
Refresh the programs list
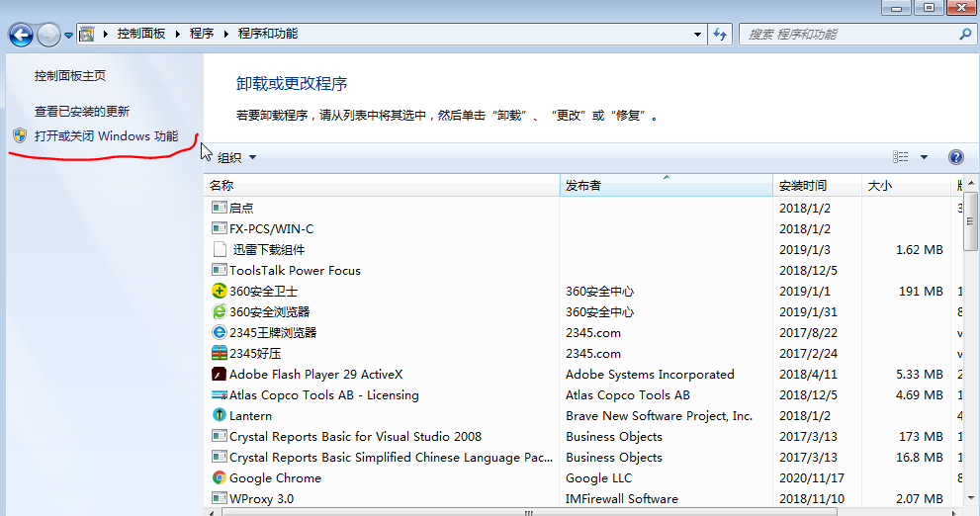point(720,35)
